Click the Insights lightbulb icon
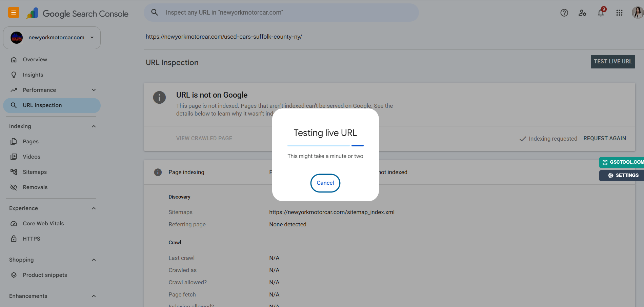 tap(14, 75)
